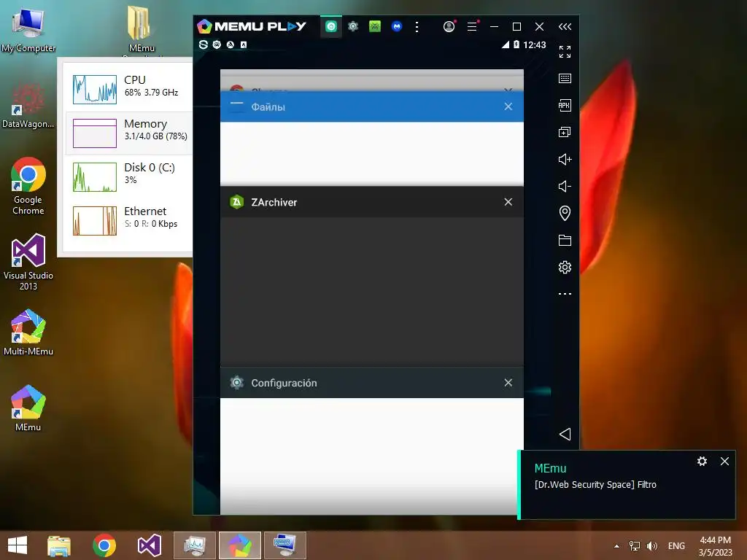Close the Configuración recent app card

508,383
